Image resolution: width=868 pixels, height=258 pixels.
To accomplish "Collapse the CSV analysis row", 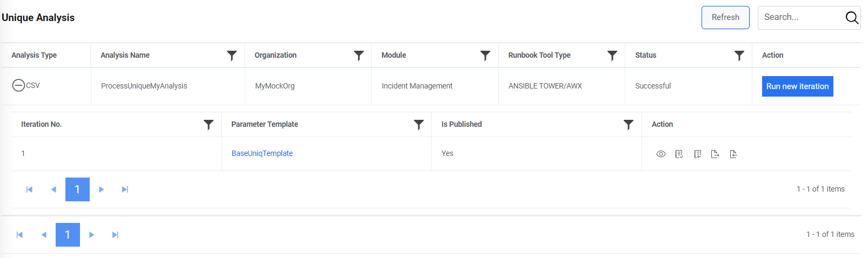I will 18,85.
